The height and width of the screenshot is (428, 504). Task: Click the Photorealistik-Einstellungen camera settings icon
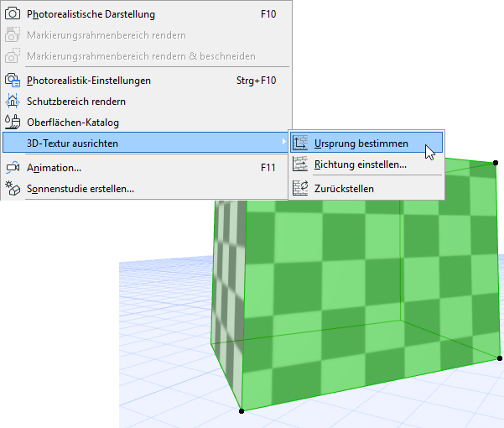click(13, 80)
